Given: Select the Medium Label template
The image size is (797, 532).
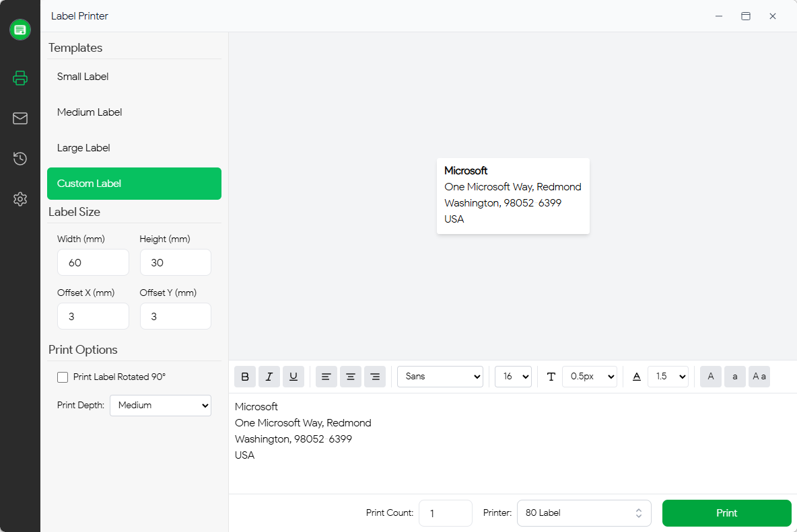Looking at the screenshot, I should 134,112.
